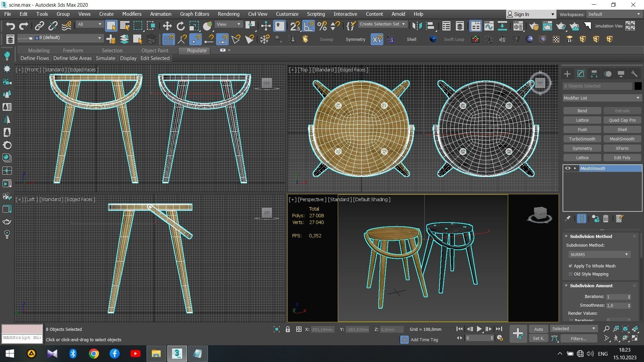The image size is (644, 362).
Task: Open Chrome from the taskbar
Action: tap(94, 354)
